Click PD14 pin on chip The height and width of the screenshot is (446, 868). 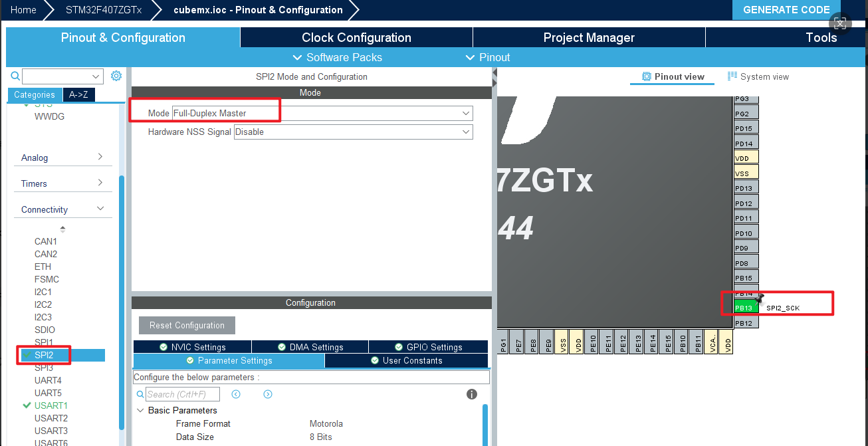click(746, 143)
